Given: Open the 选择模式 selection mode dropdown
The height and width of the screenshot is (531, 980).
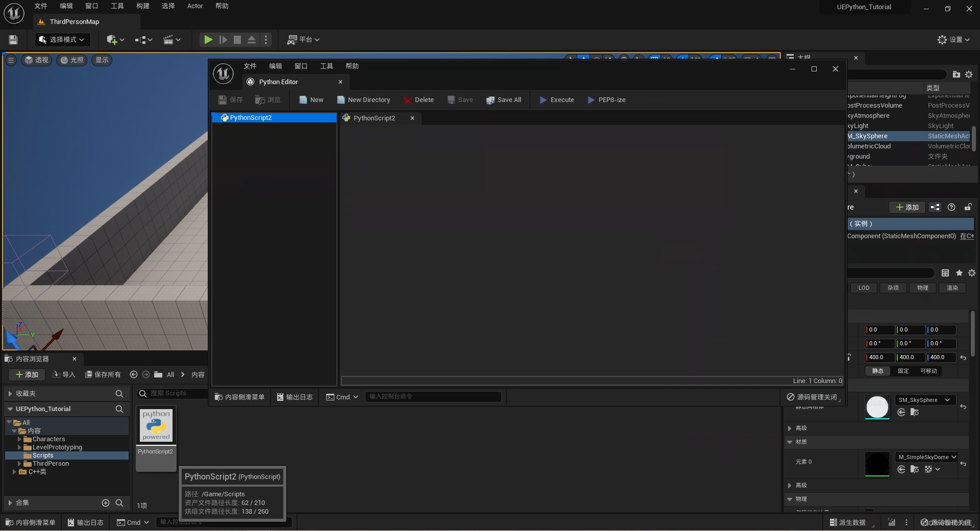Looking at the screenshot, I should [x=62, y=40].
